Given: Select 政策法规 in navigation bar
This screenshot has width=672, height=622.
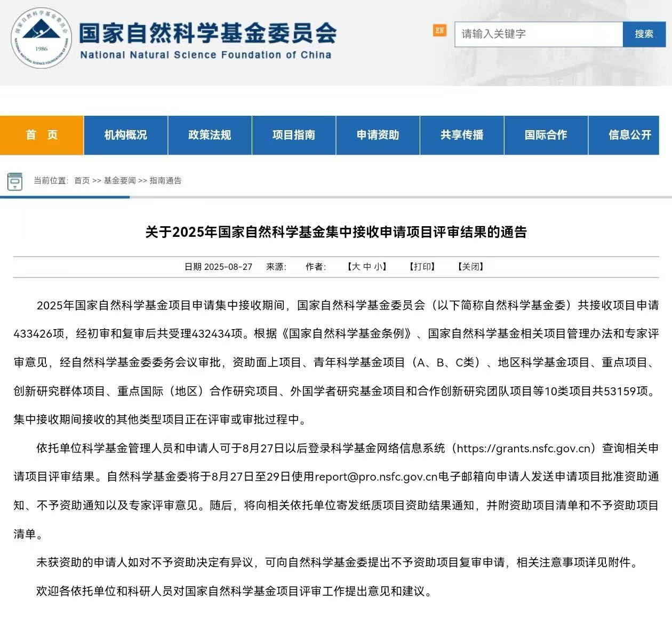Looking at the screenshot, I should [210, 135].
